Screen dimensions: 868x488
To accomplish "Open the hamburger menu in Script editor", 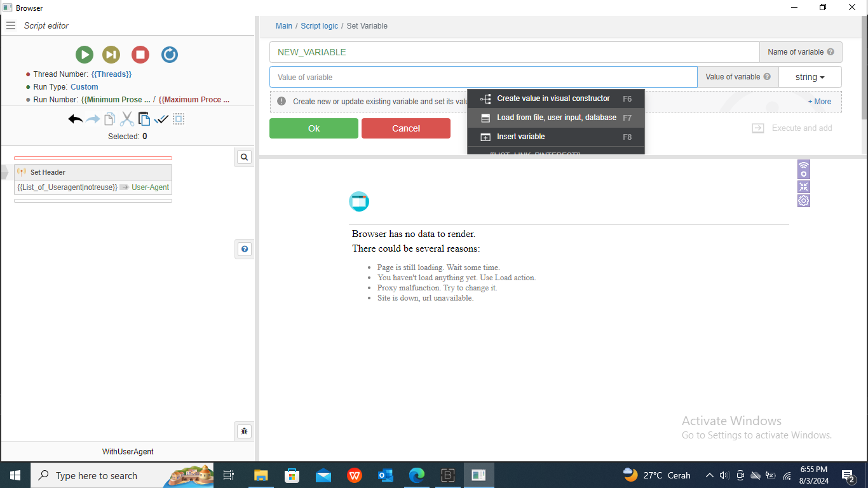I will click(x=11, y=25).
